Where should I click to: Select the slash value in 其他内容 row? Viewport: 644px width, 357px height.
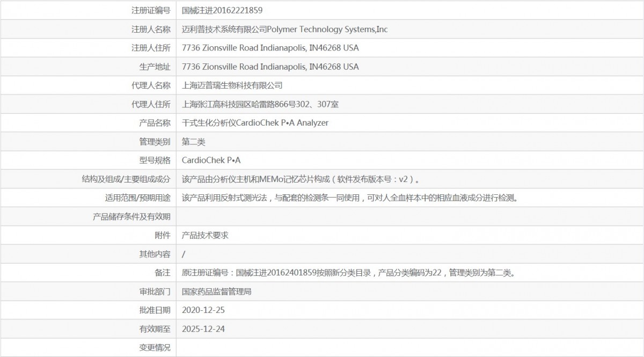click(184, 254)
